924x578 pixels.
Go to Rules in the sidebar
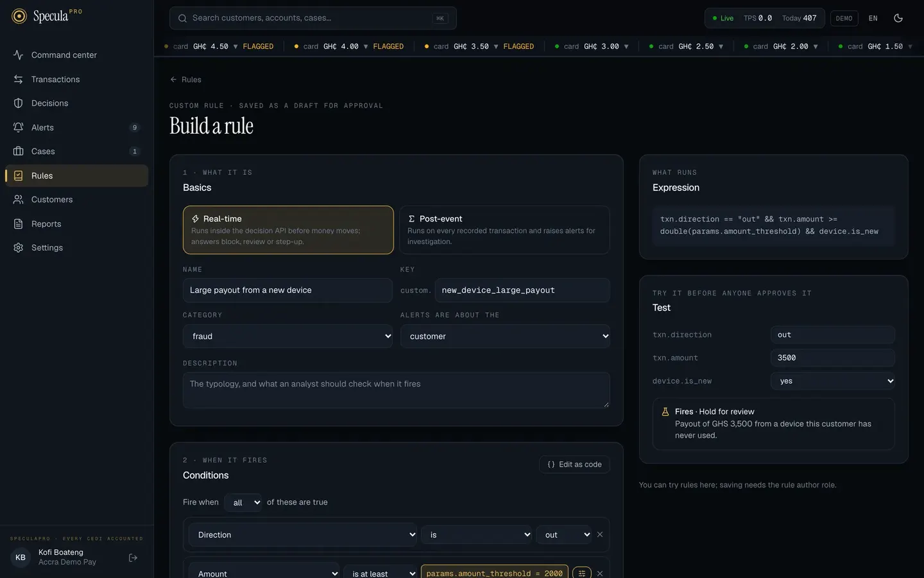pyautogui.click(x=77, y=175)
